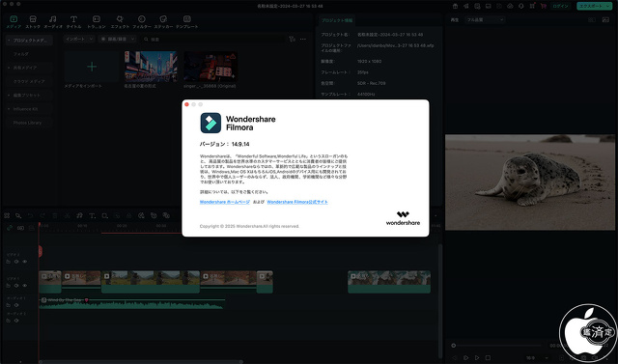Open the cloud upload icon in title bar
This screenshot has width=618, height=364.
511,6
